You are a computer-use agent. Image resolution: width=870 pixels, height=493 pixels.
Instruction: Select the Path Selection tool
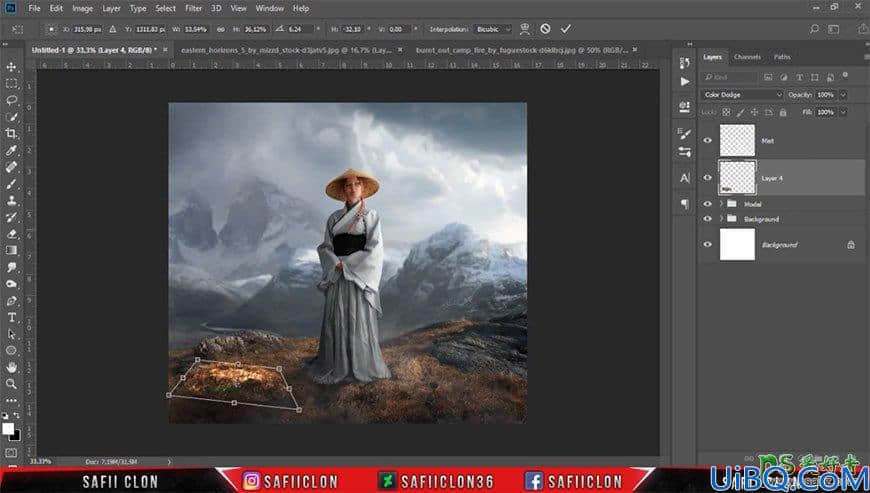point(11,334)
